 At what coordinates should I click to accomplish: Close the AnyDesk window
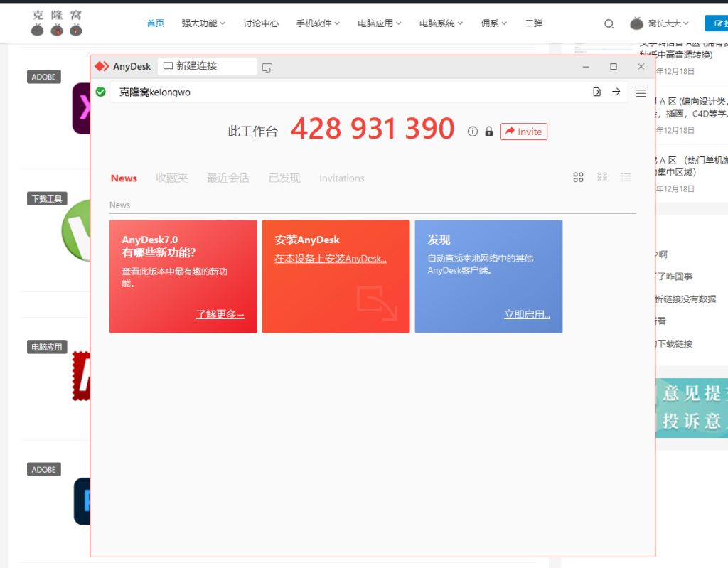[x=641, y=67]
